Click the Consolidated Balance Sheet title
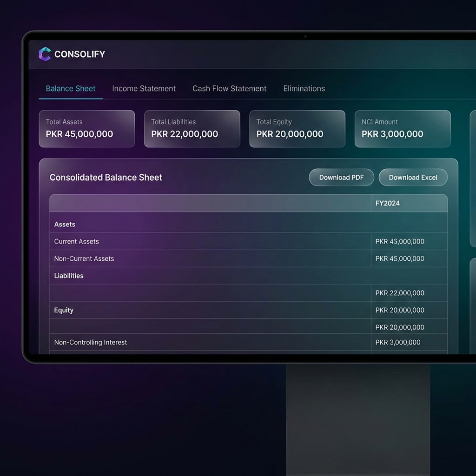 coord(106,177)
